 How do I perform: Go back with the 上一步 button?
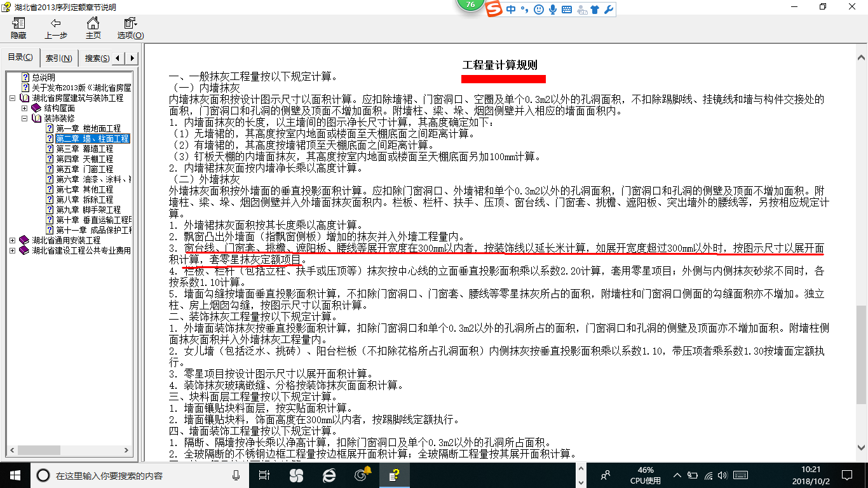(x=56, y=28)
